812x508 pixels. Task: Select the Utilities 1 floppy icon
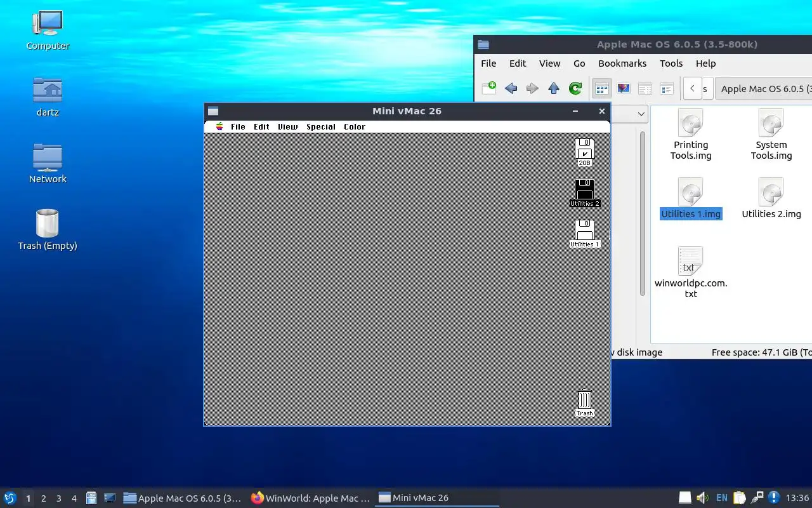pos(584,234)
